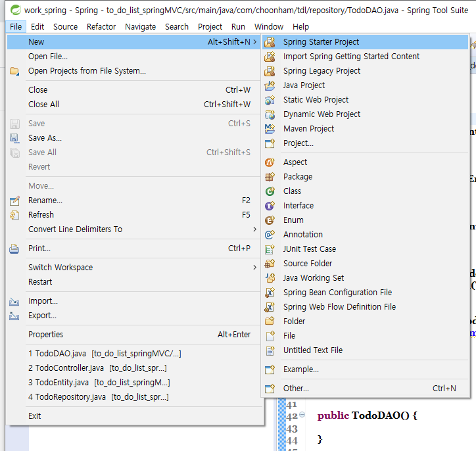
Task: Select Properties menu entry
Action: (133, 335)
